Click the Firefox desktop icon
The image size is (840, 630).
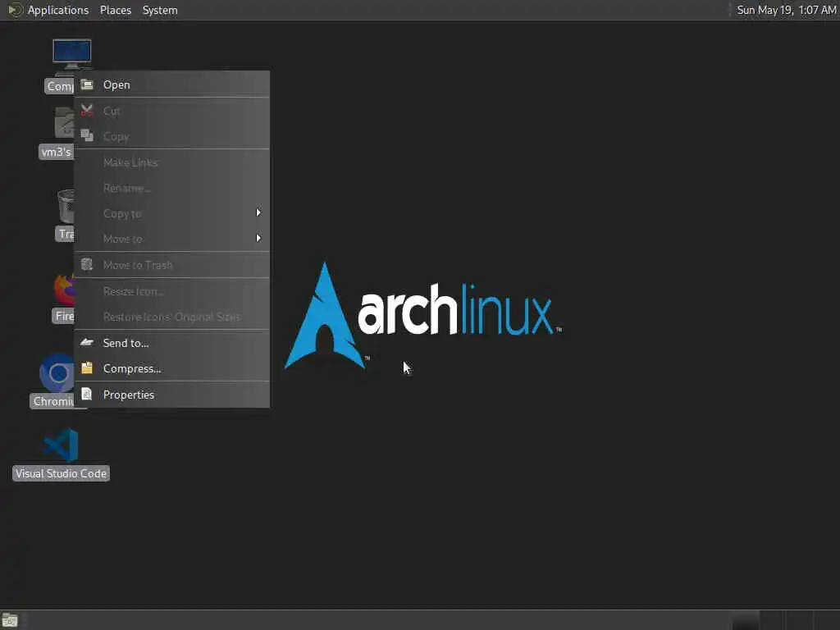(x=64, y=288)
